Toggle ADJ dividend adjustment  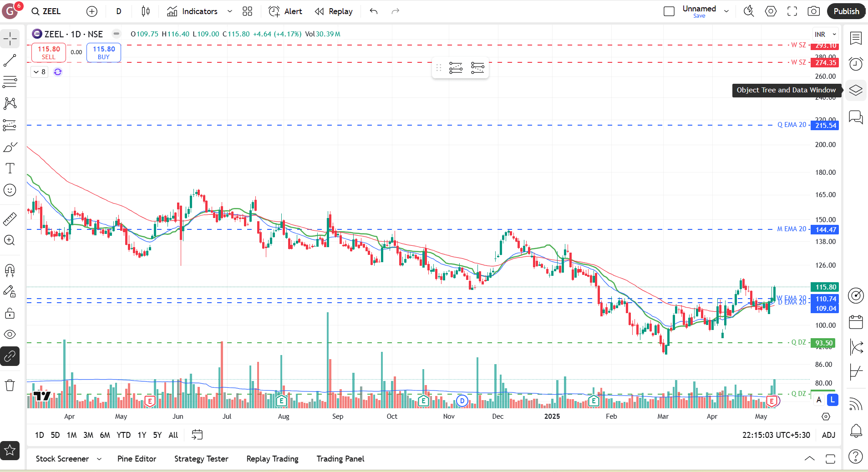[828, 435]
